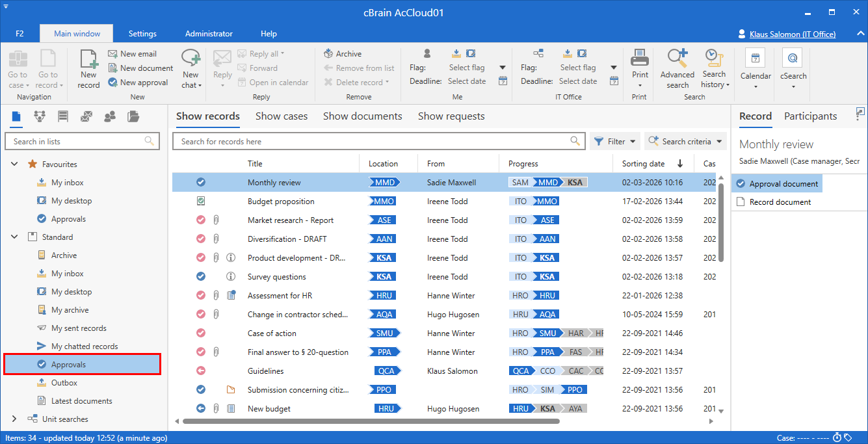Image resolution: width=868 pixels, height=444 pixels.
Task: Click the search magnifier in records search box
Action: click(575, 141)
